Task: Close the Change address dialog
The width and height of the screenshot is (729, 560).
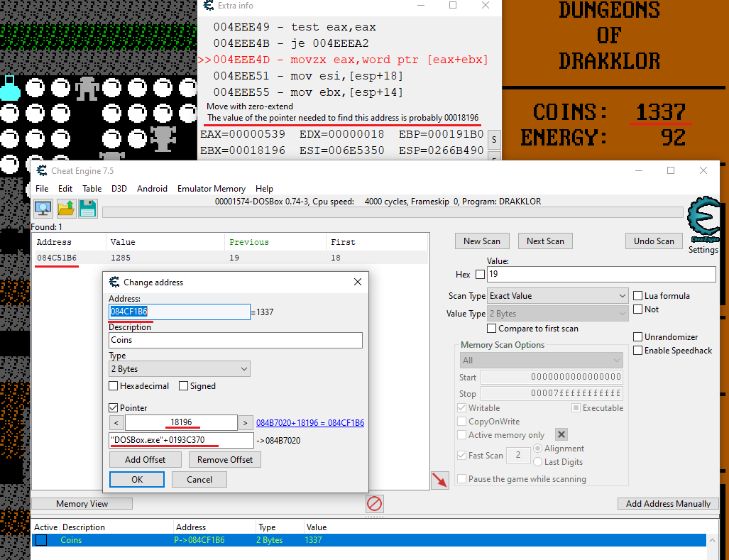Action: coord(358,282)
